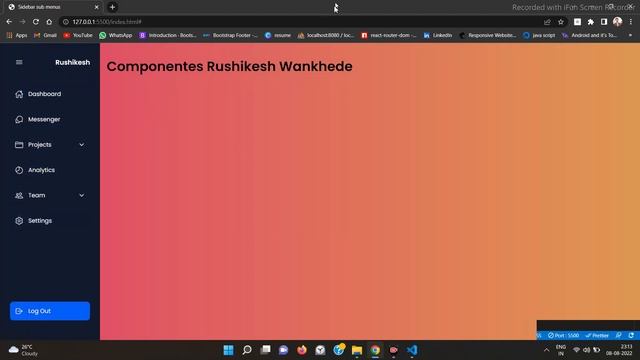Click the Dashboard home icon
Image resolution: width=640 pixels, height=360 pixels.
click(19, 94)
